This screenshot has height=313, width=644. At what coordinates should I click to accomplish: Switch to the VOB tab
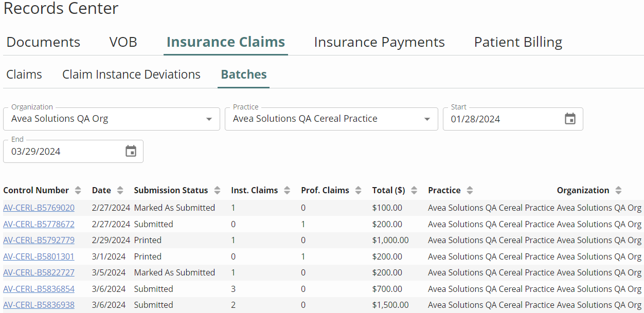(123, 42)
